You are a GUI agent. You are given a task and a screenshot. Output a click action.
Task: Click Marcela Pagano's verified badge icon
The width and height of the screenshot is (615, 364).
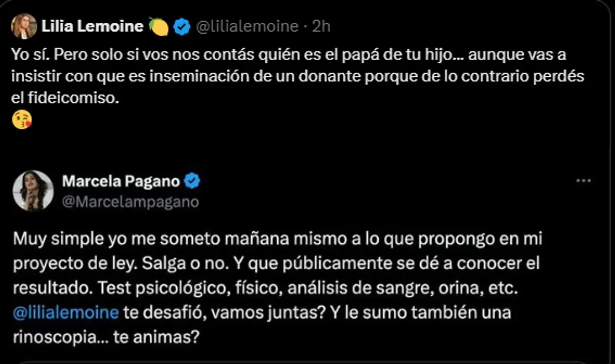tap(192, 181)
